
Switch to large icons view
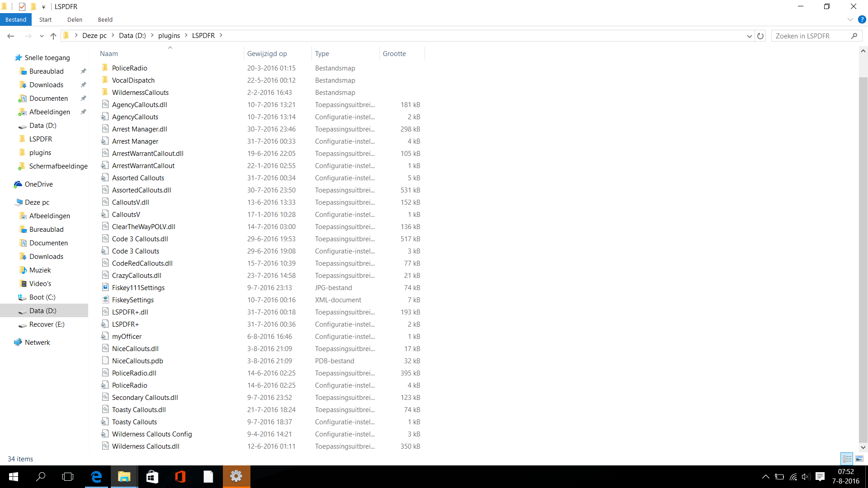tap(859, 459)
